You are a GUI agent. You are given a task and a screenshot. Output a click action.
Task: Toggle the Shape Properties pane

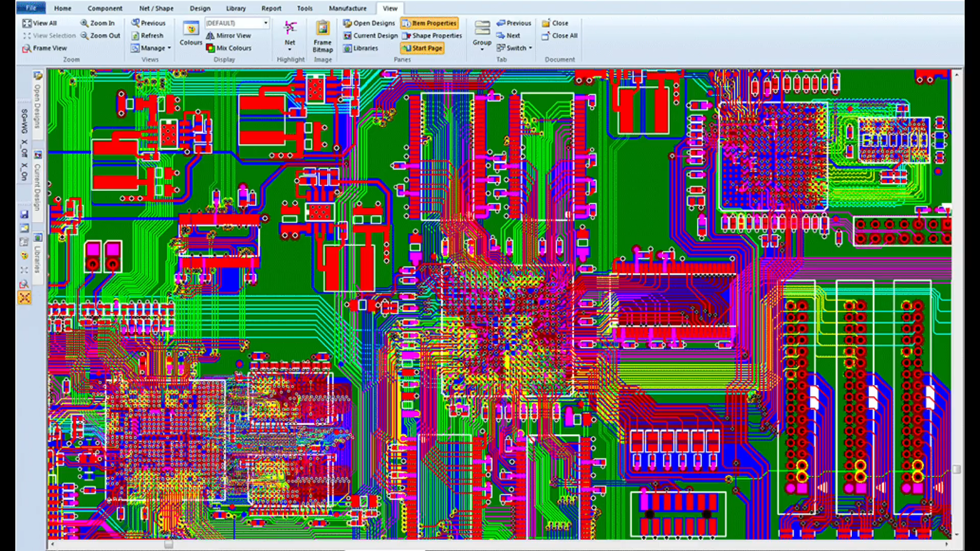click(432, 36)
